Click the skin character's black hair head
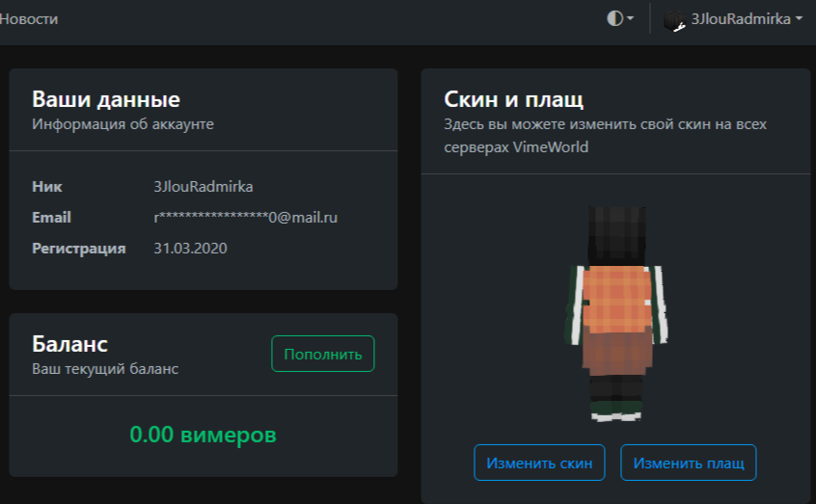 (616, 234)
